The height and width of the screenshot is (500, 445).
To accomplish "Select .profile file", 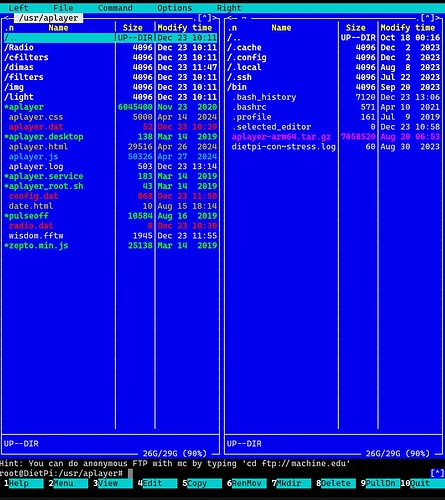I will (x=333, y=117).
